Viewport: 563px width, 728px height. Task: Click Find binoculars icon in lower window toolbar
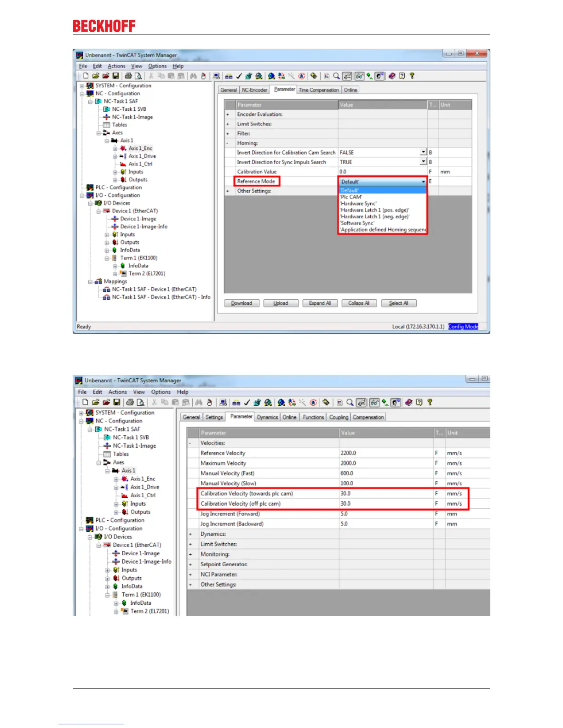(x=198, y=402)
